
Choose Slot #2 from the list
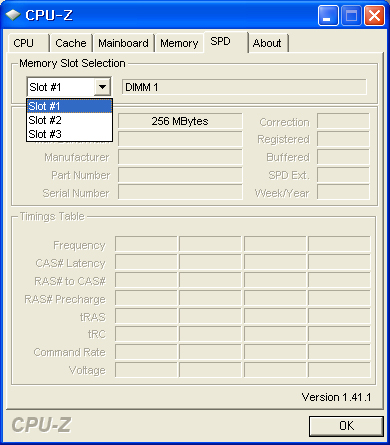click(69, 120)
